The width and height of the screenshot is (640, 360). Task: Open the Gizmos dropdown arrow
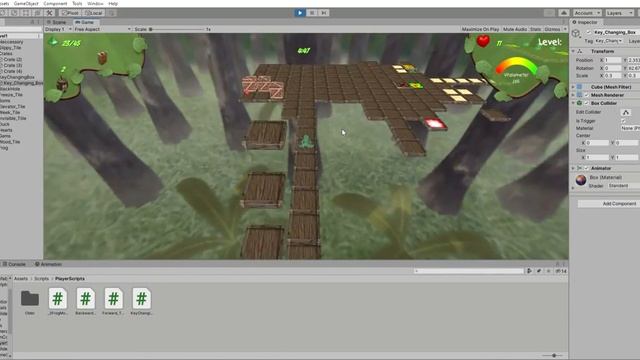click(565, 29)
